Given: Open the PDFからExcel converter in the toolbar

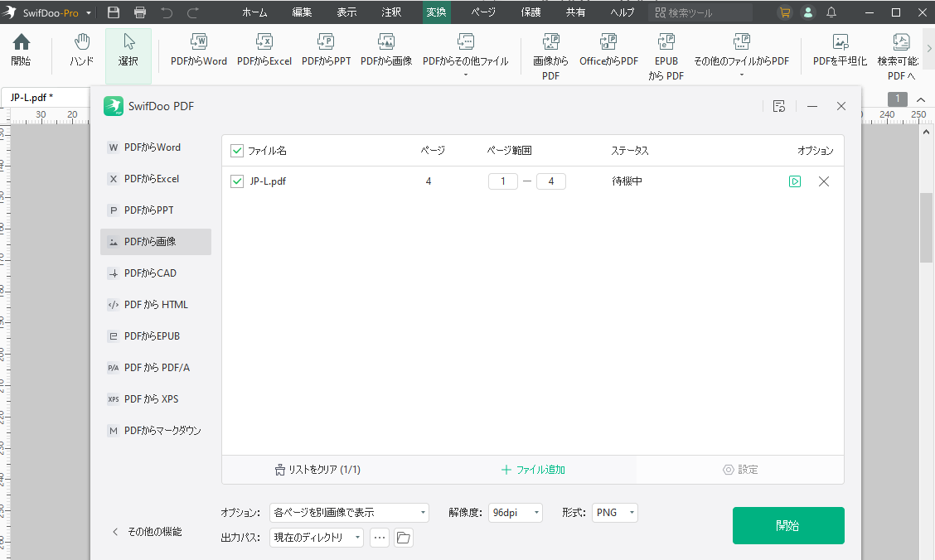Looking at the screenshot, I should click(264, 50).
